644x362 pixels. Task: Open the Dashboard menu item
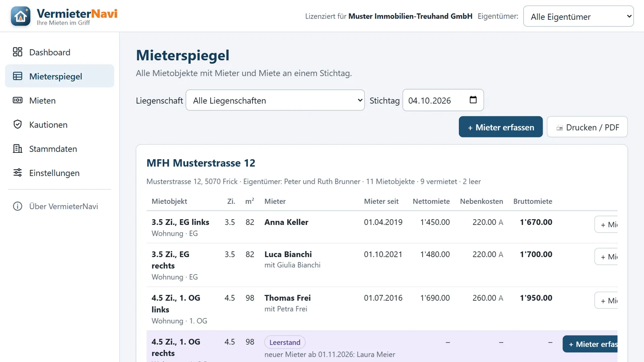[60, 52]
